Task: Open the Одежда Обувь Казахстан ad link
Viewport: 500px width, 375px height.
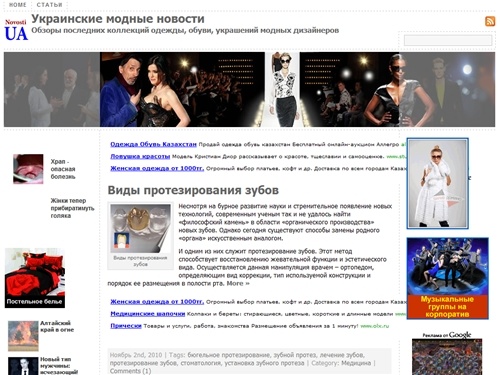Action: click(x=153, y=144)
